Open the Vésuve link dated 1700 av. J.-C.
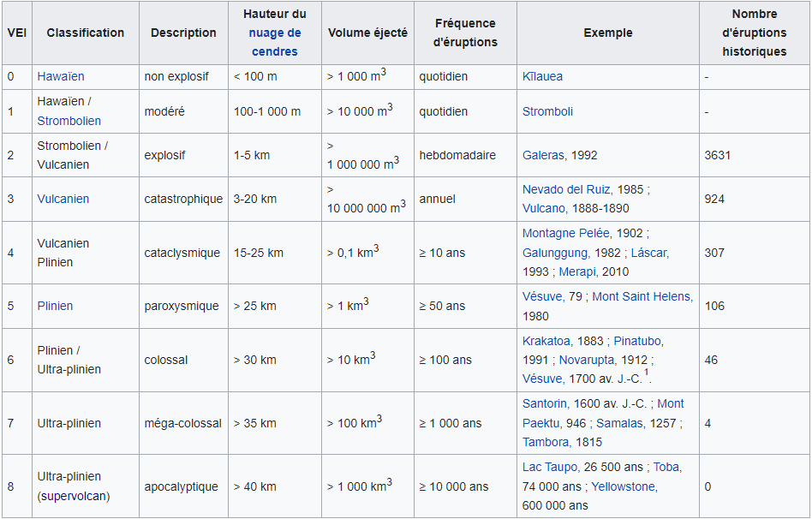Viewport: 812px width, 519px height. [x=542, y=379]
